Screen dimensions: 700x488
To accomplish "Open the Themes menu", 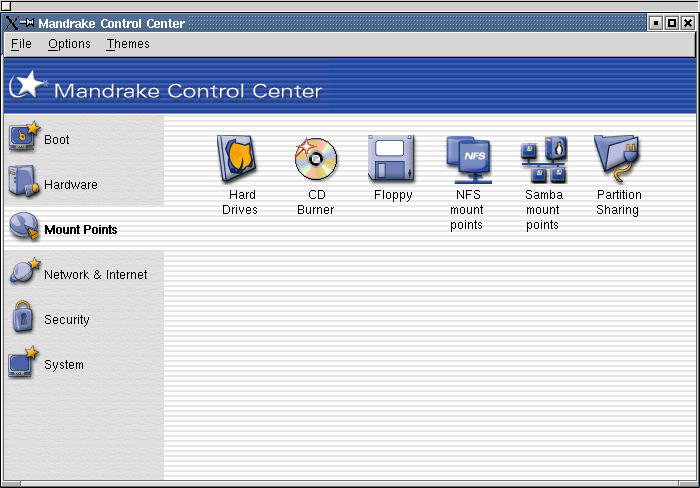I will click(x=128, y=44).
